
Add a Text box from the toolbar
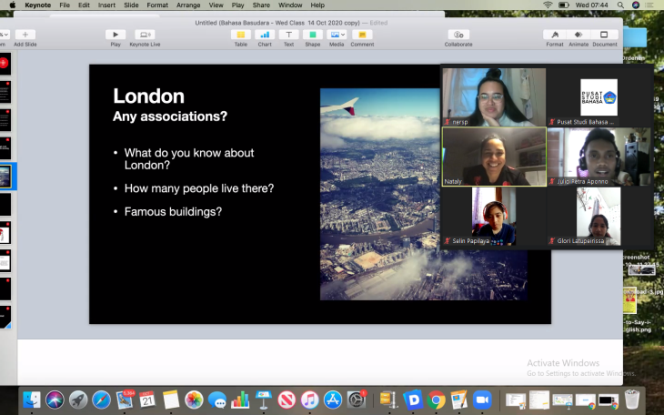pos(288,35)
